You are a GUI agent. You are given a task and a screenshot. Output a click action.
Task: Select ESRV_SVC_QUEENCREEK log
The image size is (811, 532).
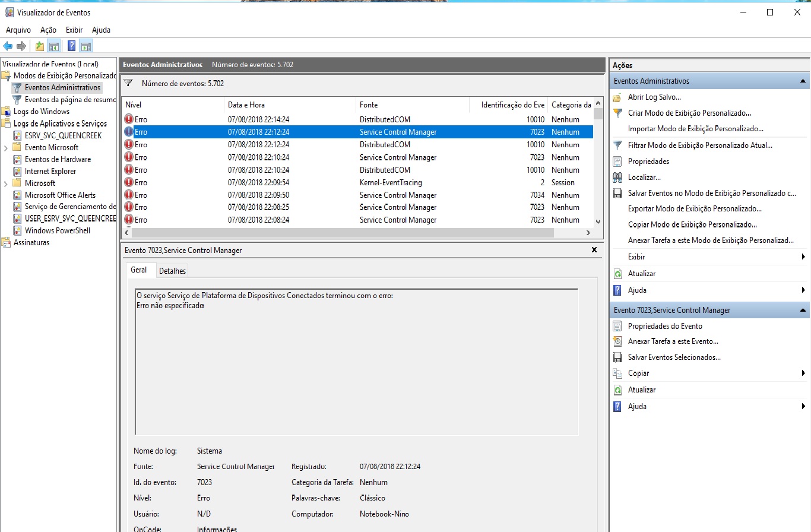[63, 135]
